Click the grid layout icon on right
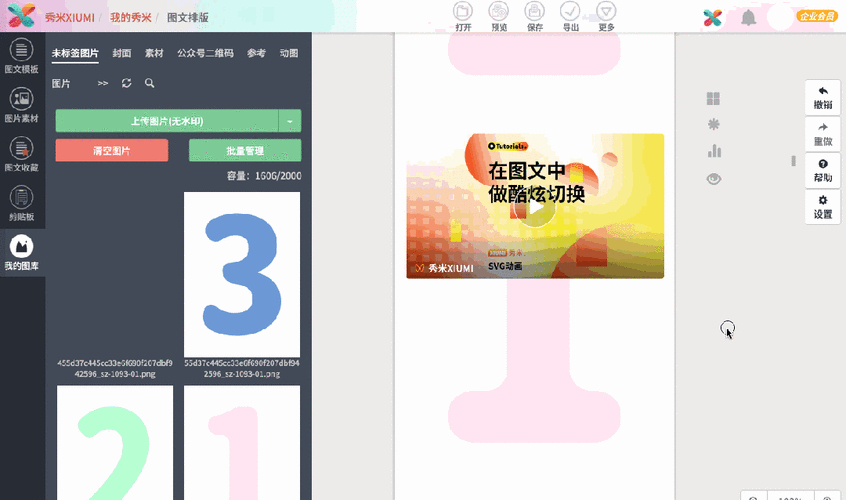This screenshot has width=846, height=500. (714, 99)
